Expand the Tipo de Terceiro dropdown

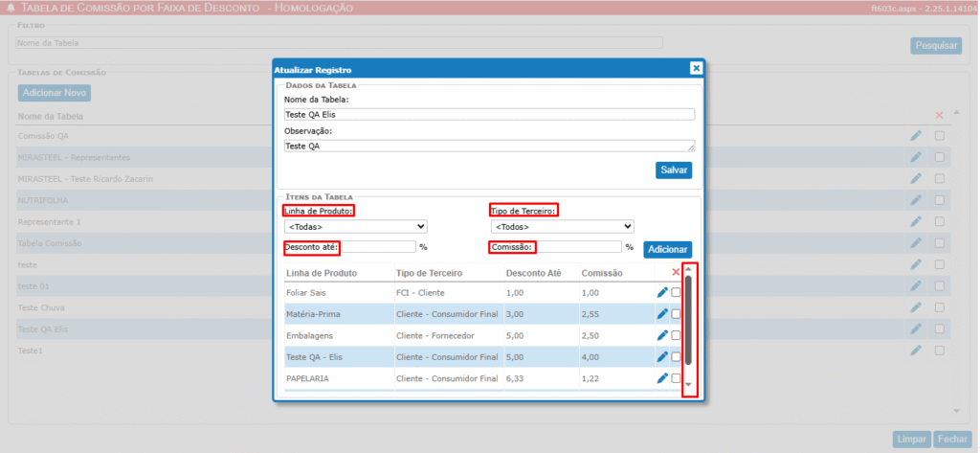coord(562,227)
